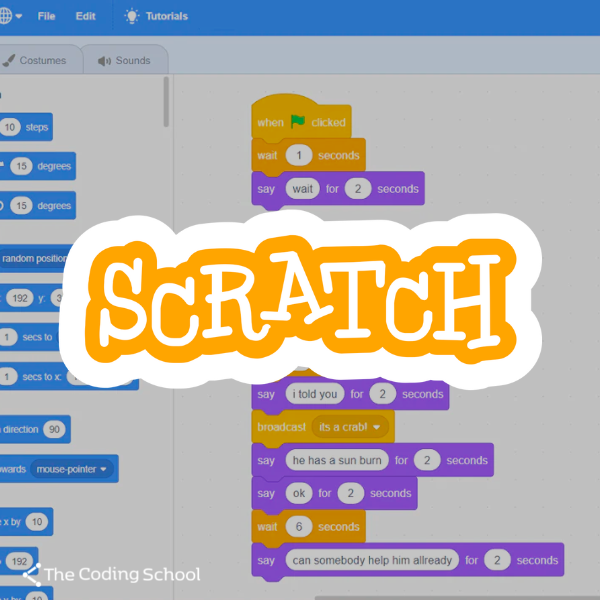The image size is (600, 600).
Task: Click the Tutorials lightbulb icon
Action: tap(132, 17)
